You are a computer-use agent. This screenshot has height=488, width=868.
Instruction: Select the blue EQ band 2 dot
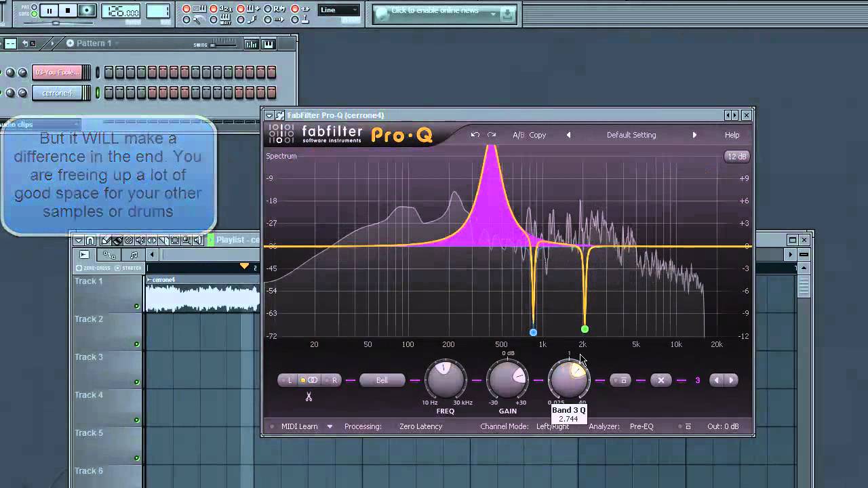click(x=533, y=332)
